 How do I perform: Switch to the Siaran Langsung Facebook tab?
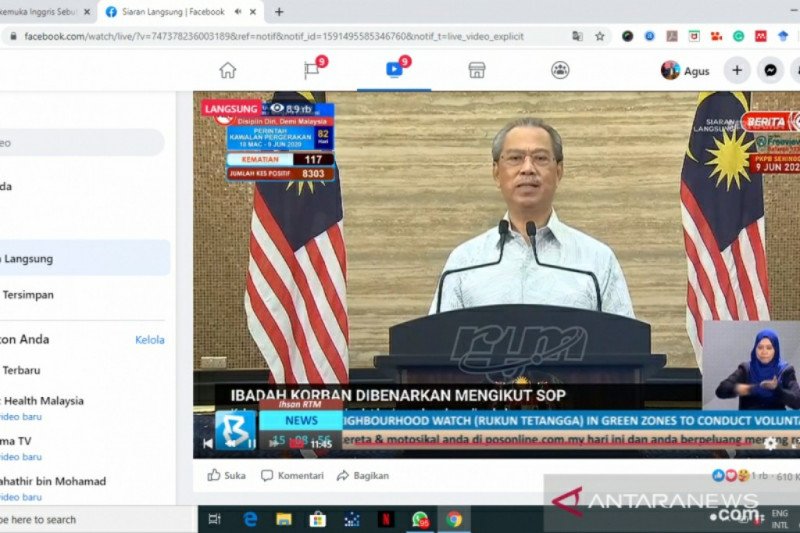(180, 12)
